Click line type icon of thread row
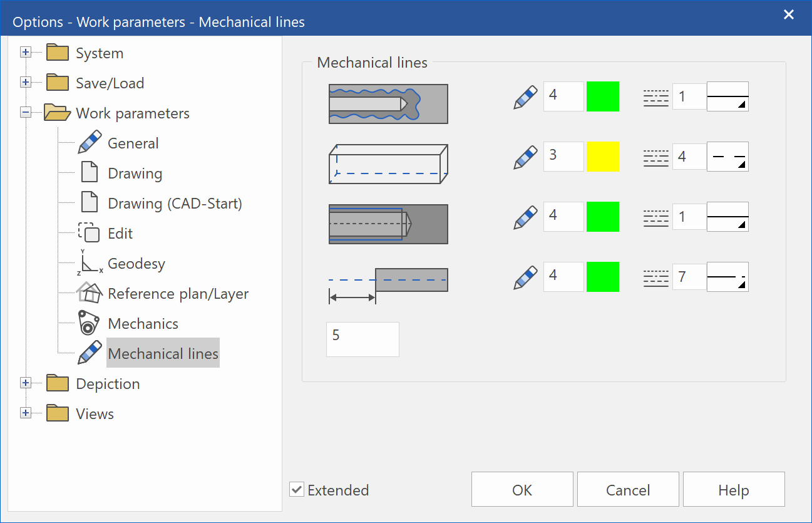This screenshot has height=523, width=812. [x=656, y=217]
